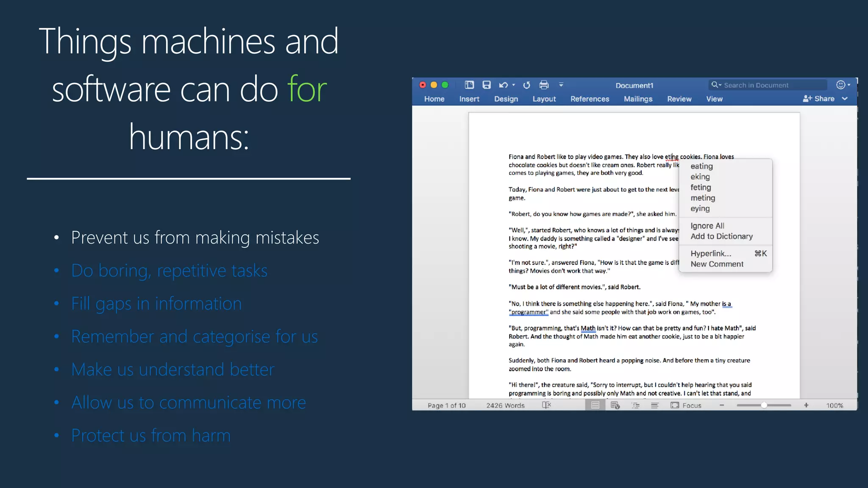Click the green fullscreen window button
Screen dimensions: 868x488
[445, 85]
